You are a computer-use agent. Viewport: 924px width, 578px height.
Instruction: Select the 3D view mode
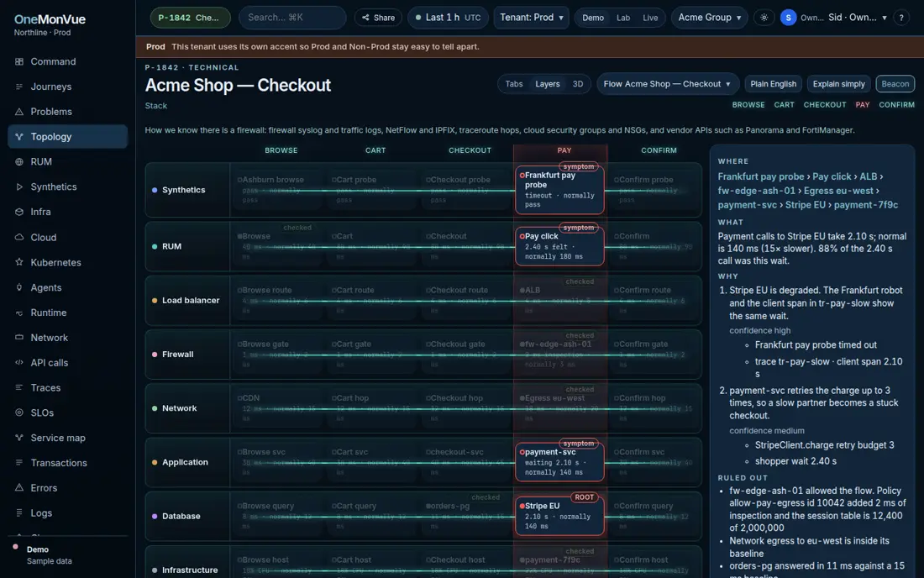coord(578,84)
